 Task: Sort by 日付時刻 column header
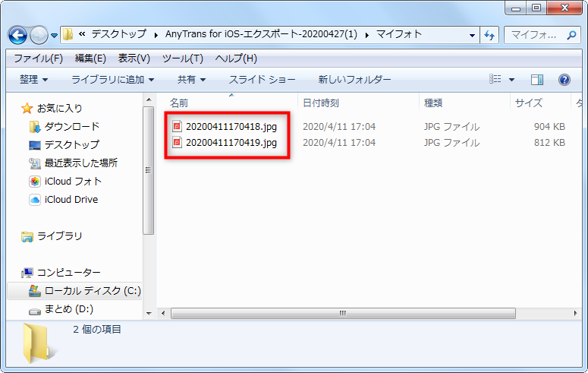pos(321,103)
